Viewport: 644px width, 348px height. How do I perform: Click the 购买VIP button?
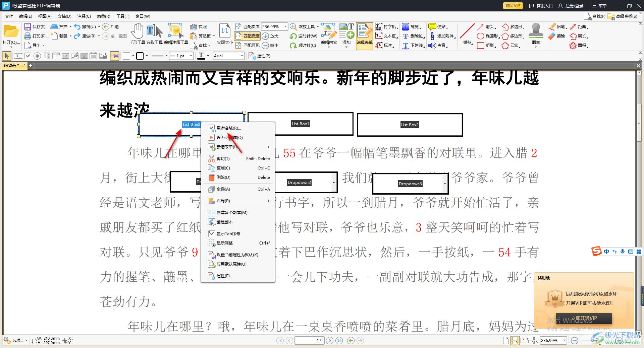pyautogui.click(x=513, y=6)
